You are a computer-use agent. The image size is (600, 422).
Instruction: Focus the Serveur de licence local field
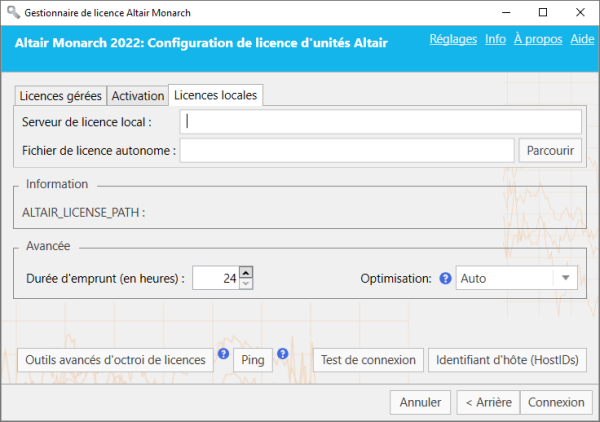(x=381, y=122)
